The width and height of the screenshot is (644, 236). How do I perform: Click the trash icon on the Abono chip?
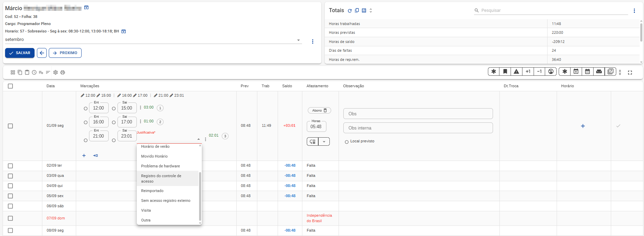(325, 111)
